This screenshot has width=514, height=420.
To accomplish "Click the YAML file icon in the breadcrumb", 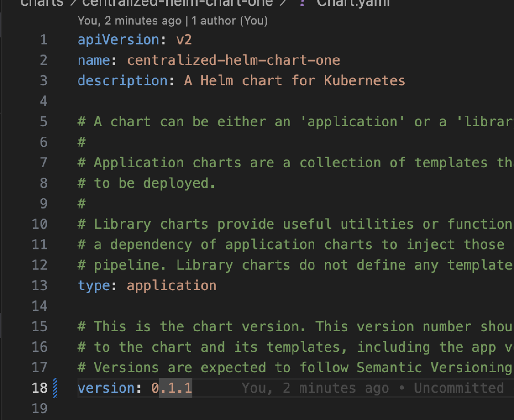I will click(302, 4).
